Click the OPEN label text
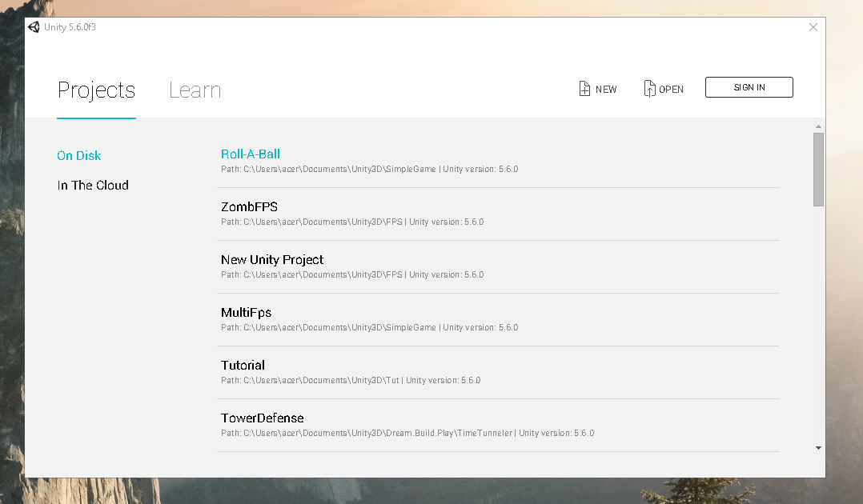Image resolution: width=863 pixels, height=504 pixels. point(671,89)
